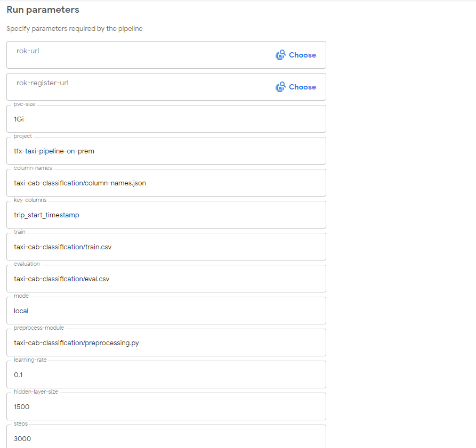Click the hidden-layer-size field label
The image size is (476, 448).
[x=36, y=392]
